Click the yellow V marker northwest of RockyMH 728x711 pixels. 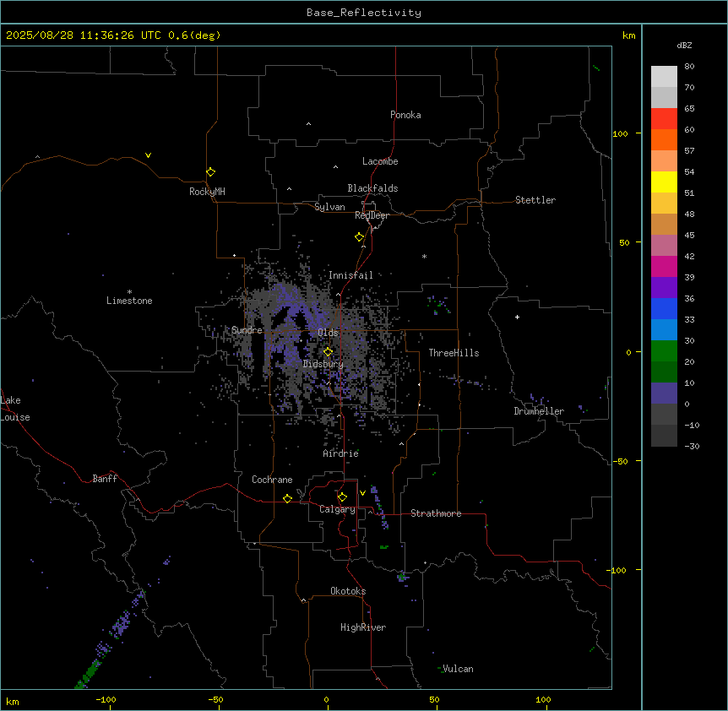(148, 155)
